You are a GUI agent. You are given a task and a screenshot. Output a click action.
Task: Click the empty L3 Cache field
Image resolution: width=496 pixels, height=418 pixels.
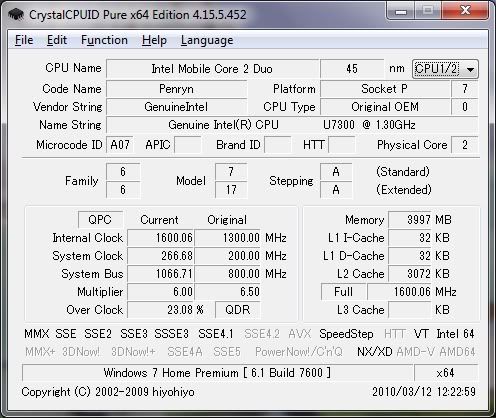coord(410,310)
